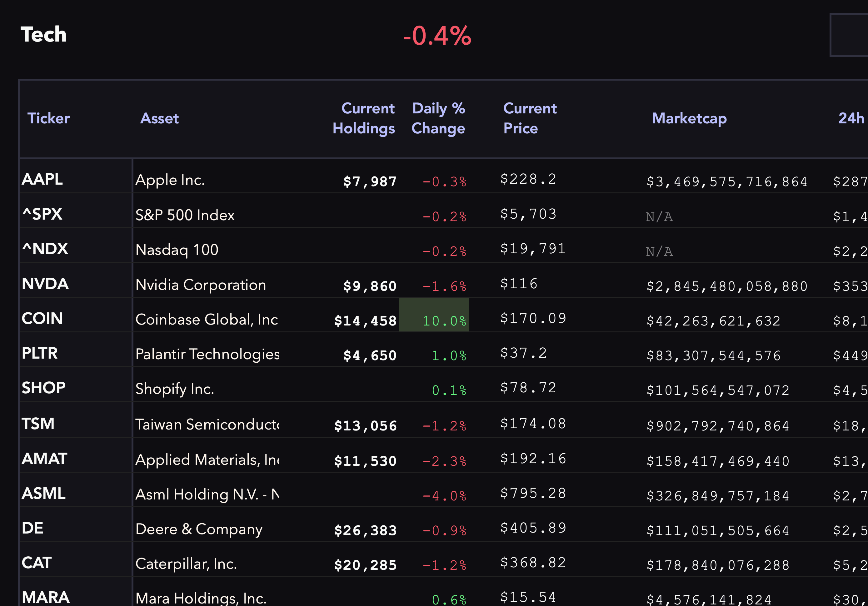Click the $902,792,740,864 marketcap value

pyautogui.click(x=718, y=426)
